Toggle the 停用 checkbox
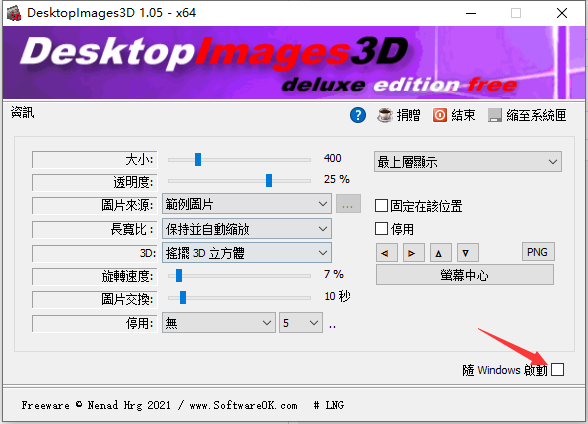588x424 pixels. (x=381, y=228)
